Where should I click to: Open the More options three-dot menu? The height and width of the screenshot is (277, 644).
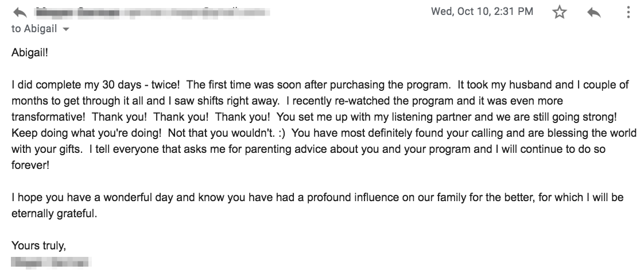(x=628, y=12)
